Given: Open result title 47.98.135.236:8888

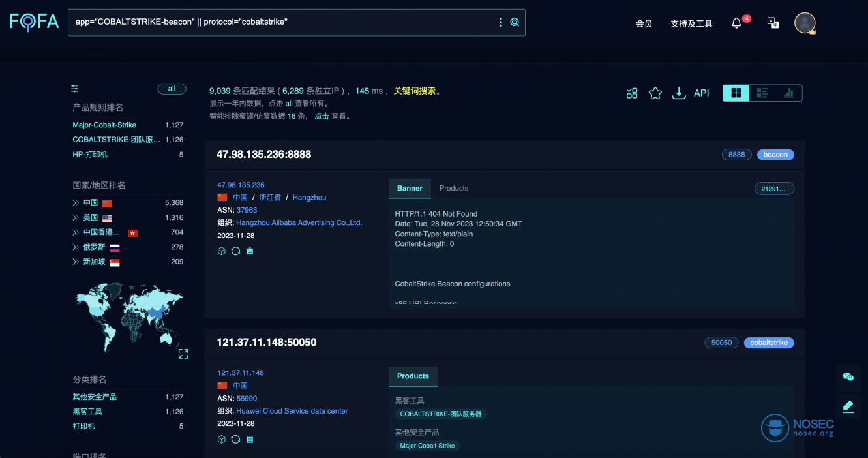Looking at the screenshot, I should [x=264, y=155].
